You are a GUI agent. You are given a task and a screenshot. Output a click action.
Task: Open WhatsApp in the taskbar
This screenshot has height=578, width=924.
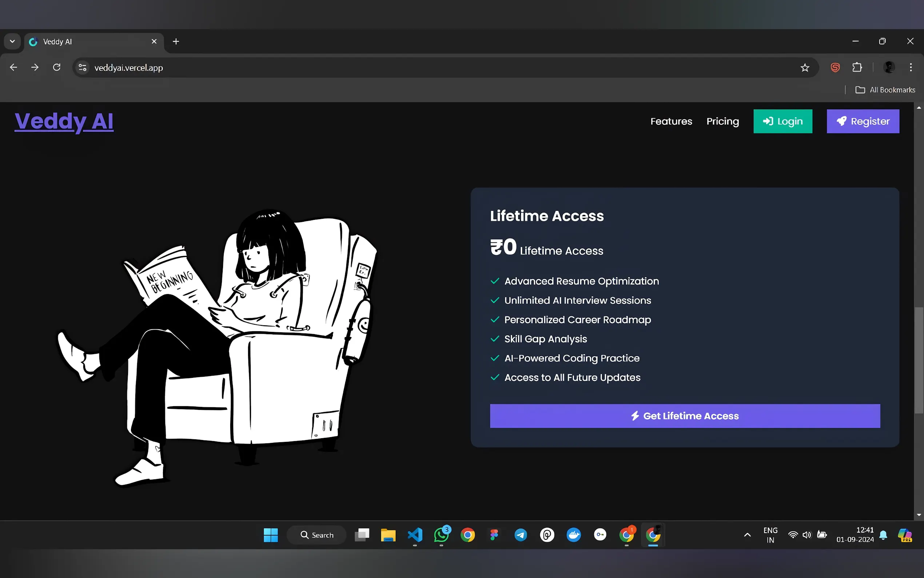coord(441,535)
